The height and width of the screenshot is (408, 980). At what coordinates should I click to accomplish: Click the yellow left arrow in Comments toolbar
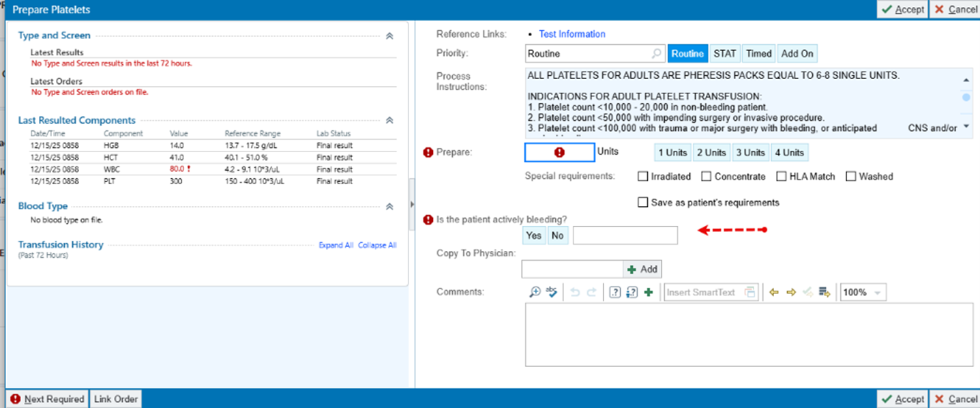(x=774, y=292)
